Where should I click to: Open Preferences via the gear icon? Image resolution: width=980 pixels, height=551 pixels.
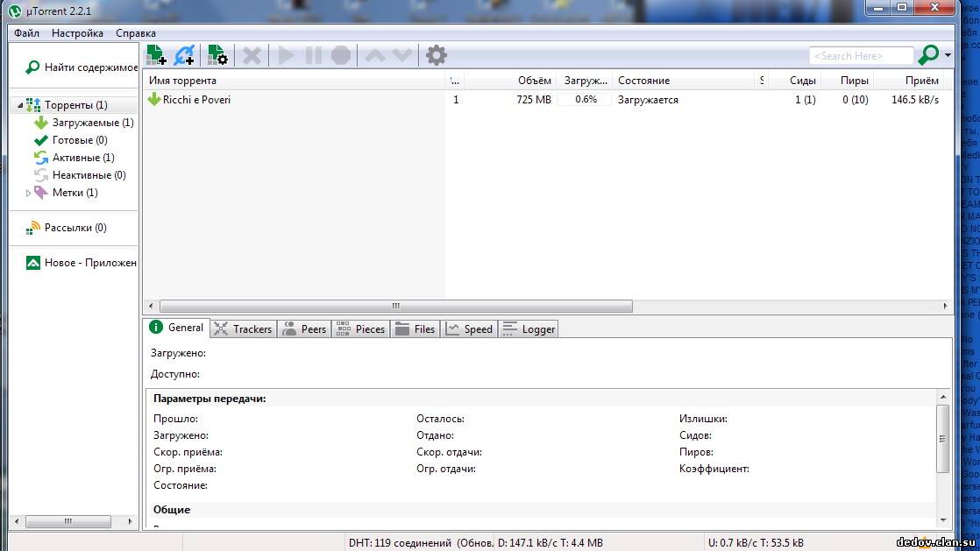click(x=436, y=55)
